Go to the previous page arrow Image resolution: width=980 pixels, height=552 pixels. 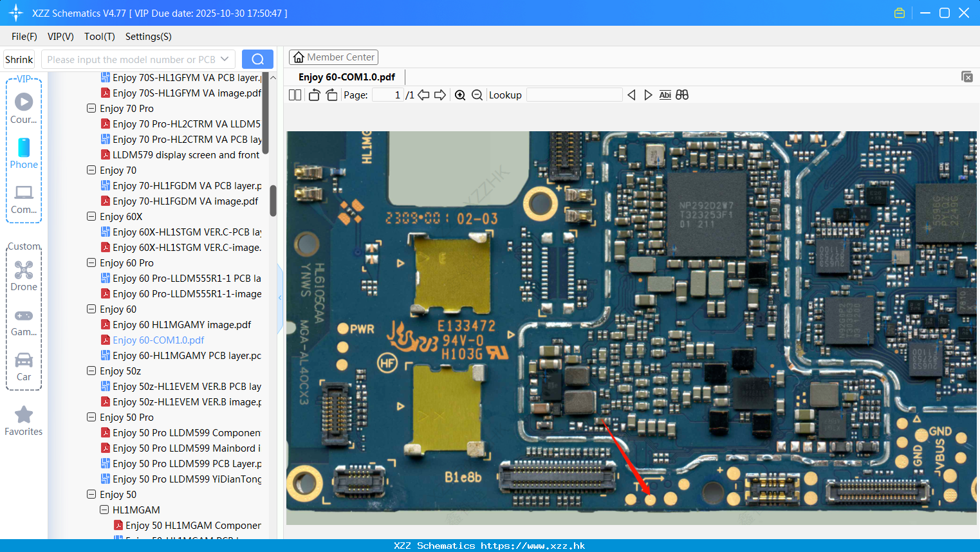(x=423, y=95)
